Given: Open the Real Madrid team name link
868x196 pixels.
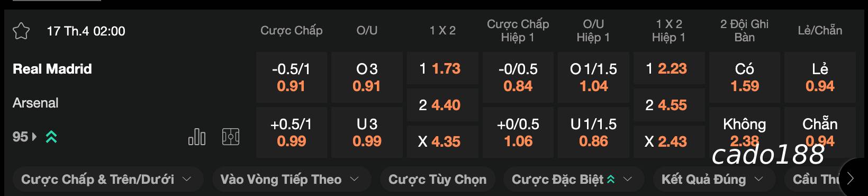Looking at the screenshot, I should (x=52, y=69).
